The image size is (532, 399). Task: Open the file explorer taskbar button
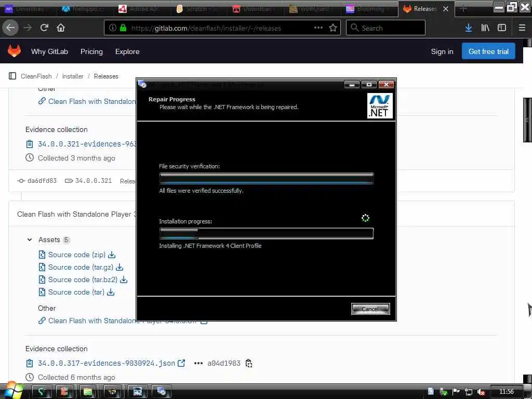tap(87, 392)
